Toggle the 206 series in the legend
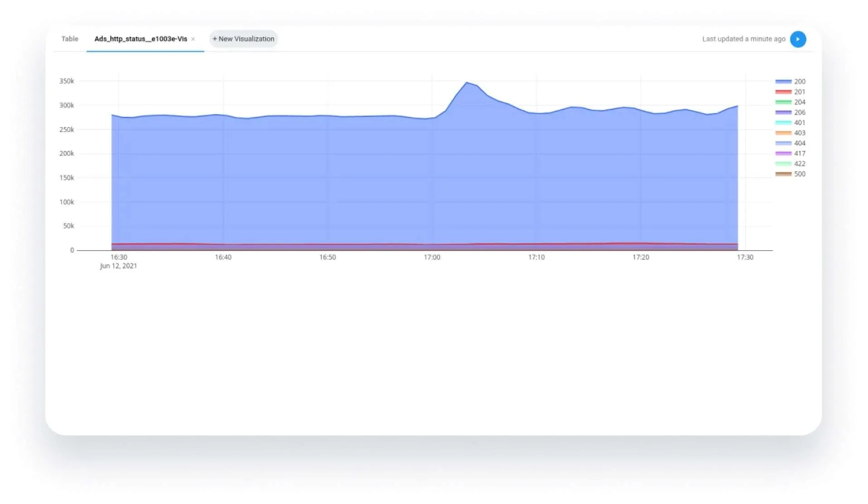This screenshot has height=504, width=868. pyautogui.click(x=790, y=112)
